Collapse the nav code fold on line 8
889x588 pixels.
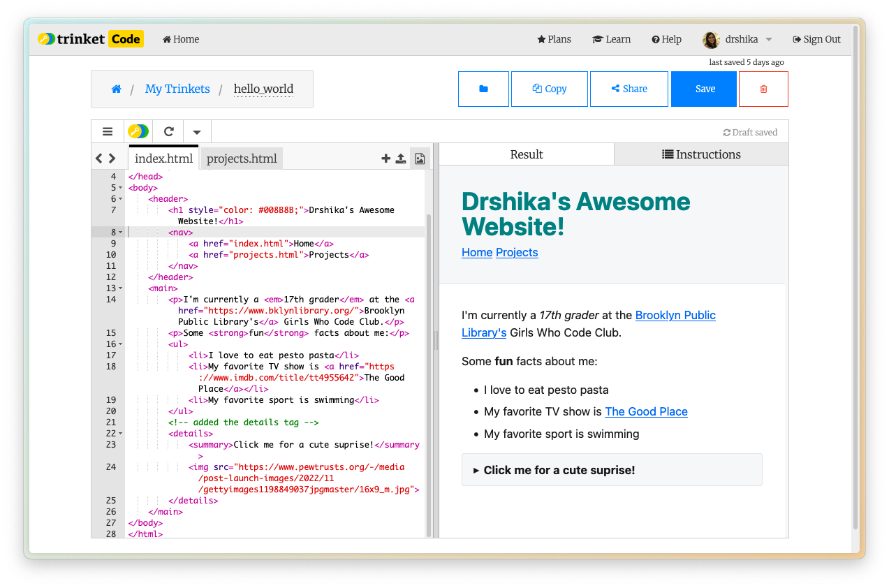[x=120, y=233]
